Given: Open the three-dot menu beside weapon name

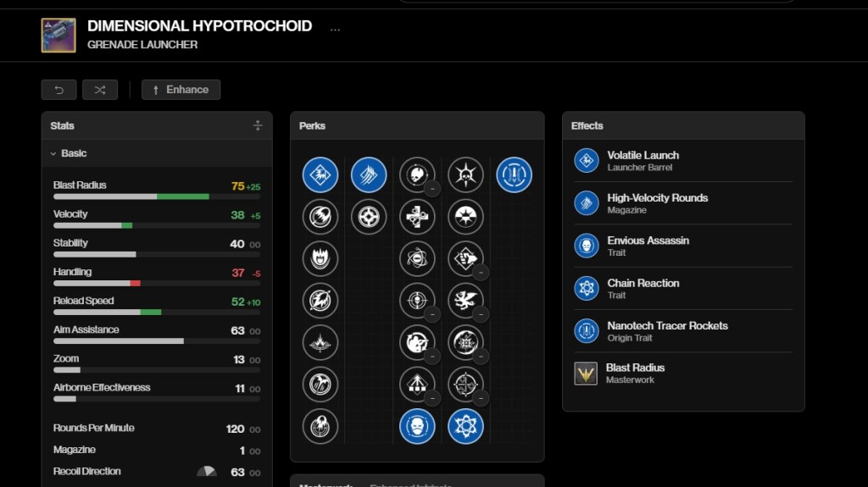Looking at the screenshot, I should pos(335,30).
